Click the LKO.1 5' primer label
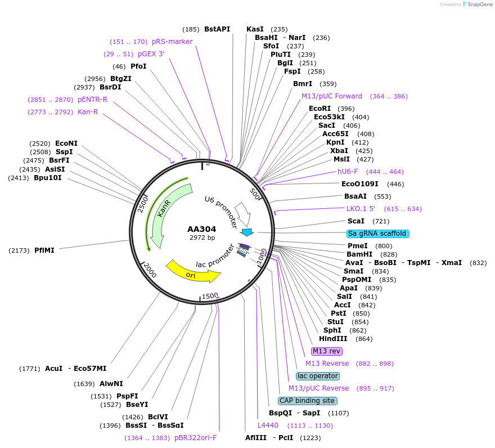 361,209
